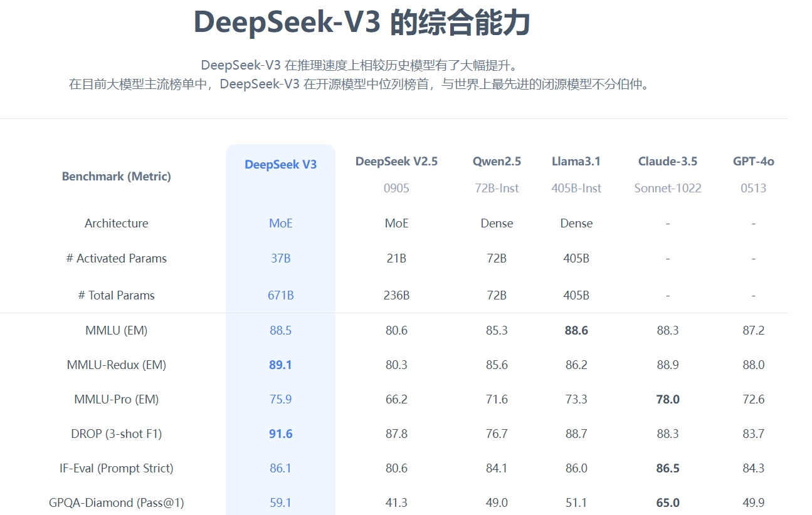Click the MMLU-Pro score '66.2'
This screenshot has width=812, height=515.
[x=397, y=399]
